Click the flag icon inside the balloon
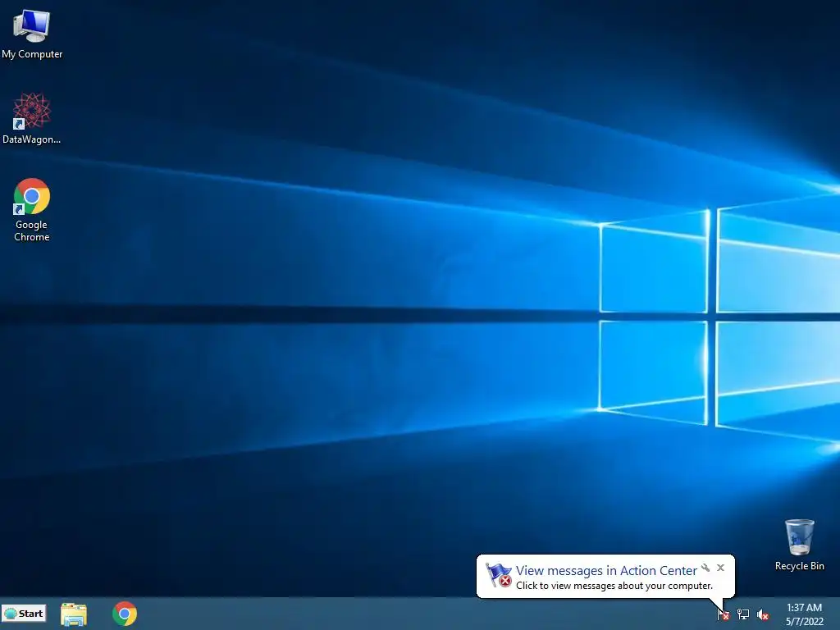This screenshot has width=840, height=630. [498, 575]
